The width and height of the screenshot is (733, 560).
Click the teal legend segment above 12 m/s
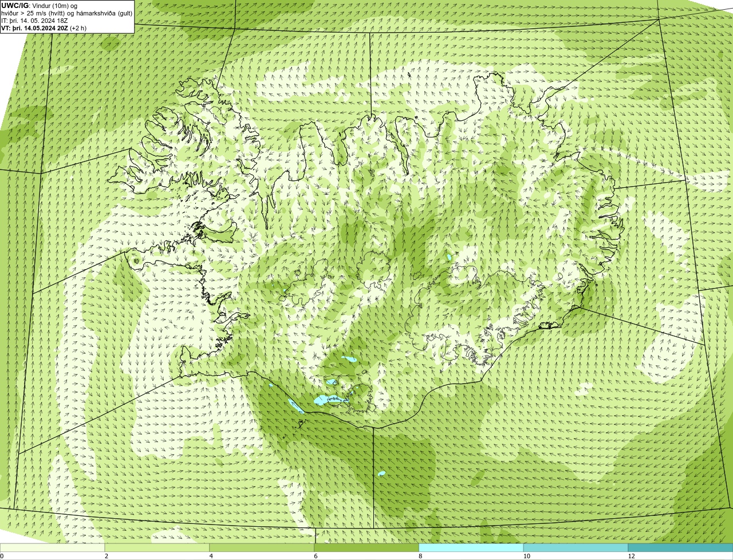681,547
